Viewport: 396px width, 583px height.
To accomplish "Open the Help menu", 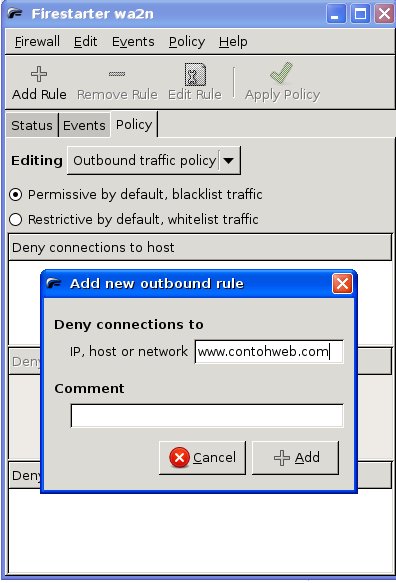I will (x=233, y=41).
